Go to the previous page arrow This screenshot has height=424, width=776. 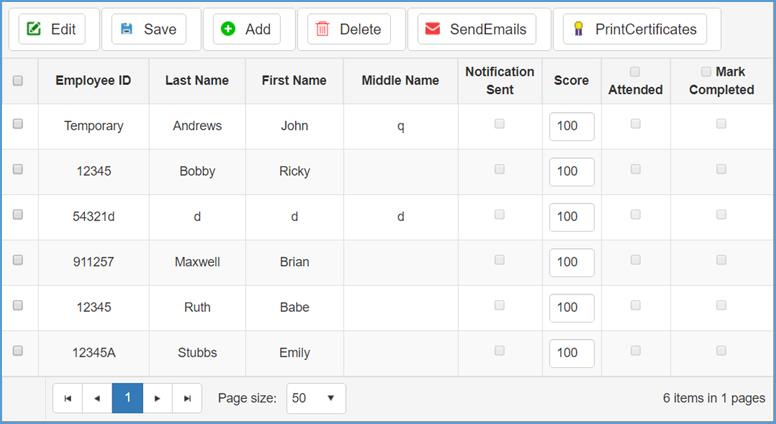pos(97,398)
